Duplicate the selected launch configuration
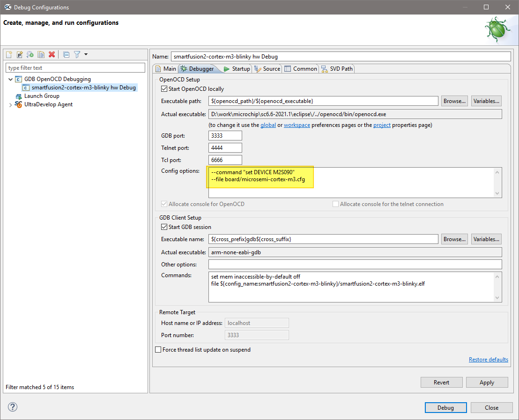519x420 pixels. tap(41, 54)
